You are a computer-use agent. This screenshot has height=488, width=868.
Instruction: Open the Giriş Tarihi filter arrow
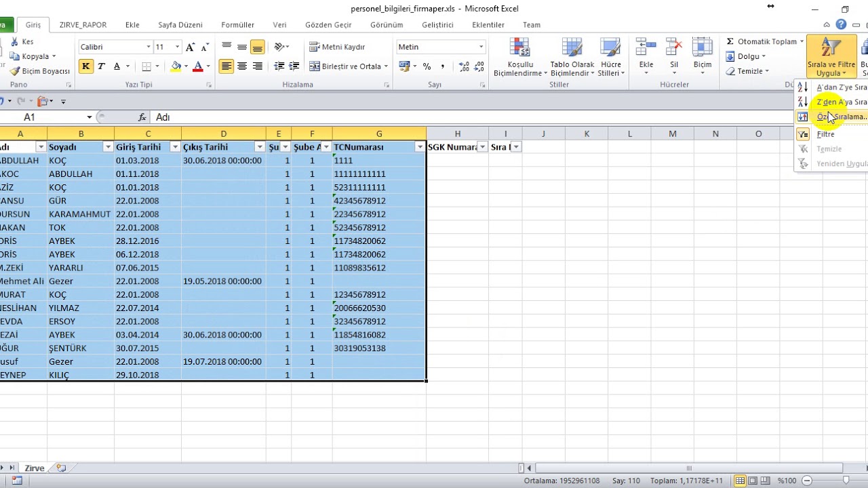point(175,147)
